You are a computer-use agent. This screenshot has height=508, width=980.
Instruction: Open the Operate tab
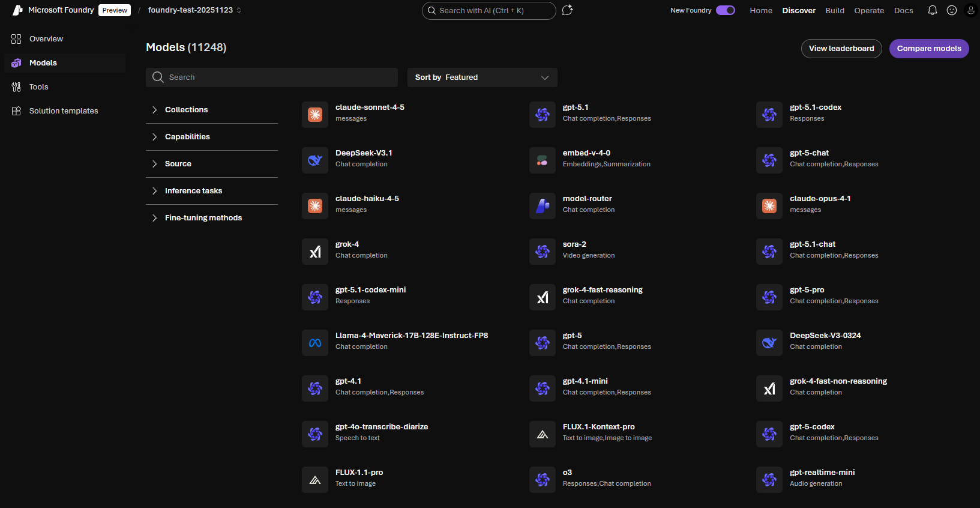(x=869, y=11)
